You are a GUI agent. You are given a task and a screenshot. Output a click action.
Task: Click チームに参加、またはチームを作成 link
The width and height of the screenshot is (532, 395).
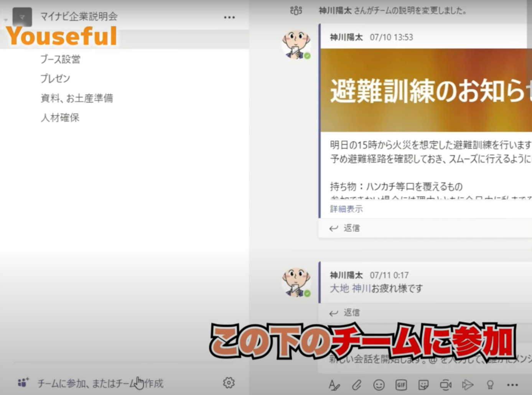[x=100, y=383]
